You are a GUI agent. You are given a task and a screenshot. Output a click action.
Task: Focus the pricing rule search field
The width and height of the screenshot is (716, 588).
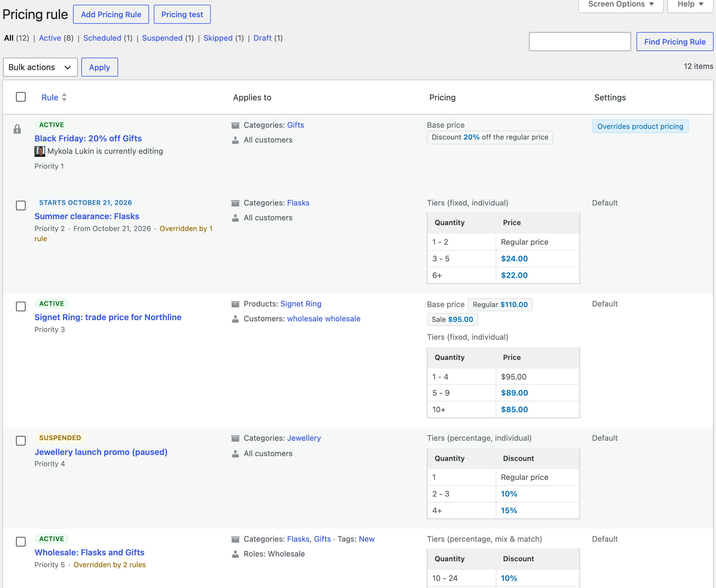(580, 42)
